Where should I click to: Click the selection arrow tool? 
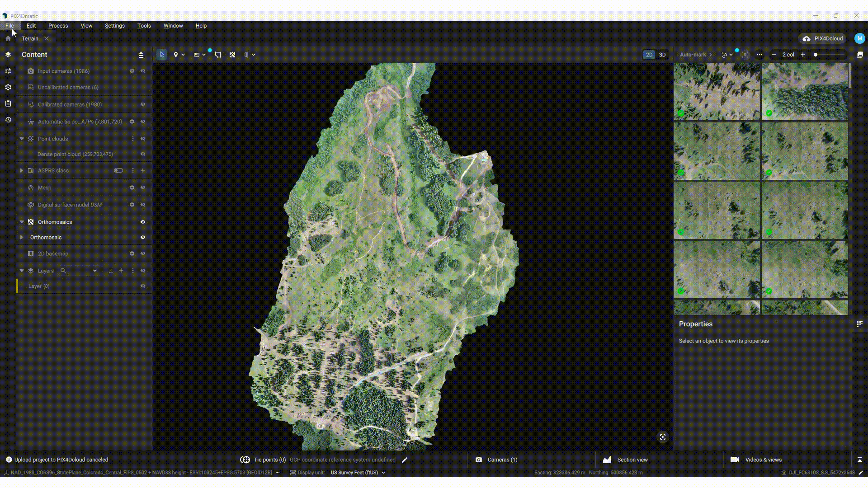tap(161, 55)
